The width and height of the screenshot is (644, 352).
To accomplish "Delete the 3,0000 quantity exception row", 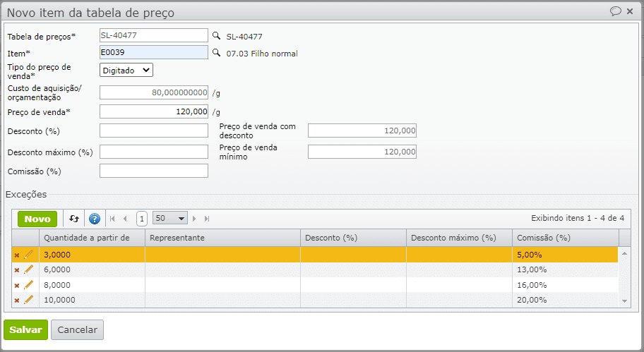I will click(x=17, y=255).
